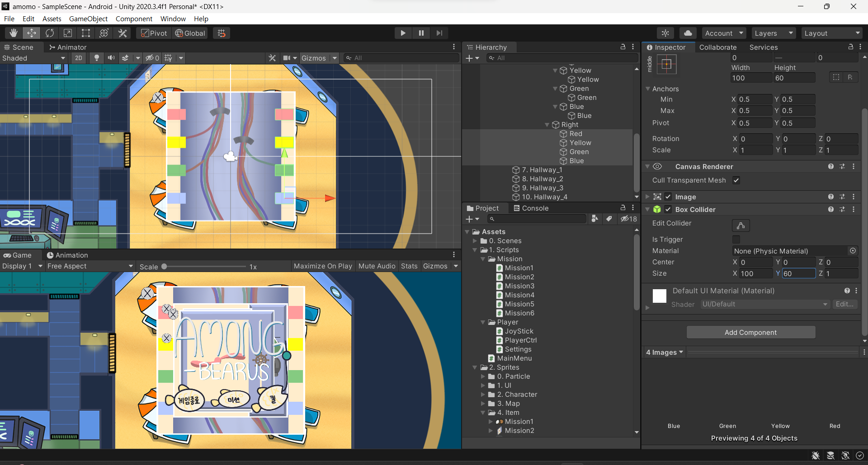Open the Layout dropdown
Viewport: 868px width, 465px height.
pos(832,33)
